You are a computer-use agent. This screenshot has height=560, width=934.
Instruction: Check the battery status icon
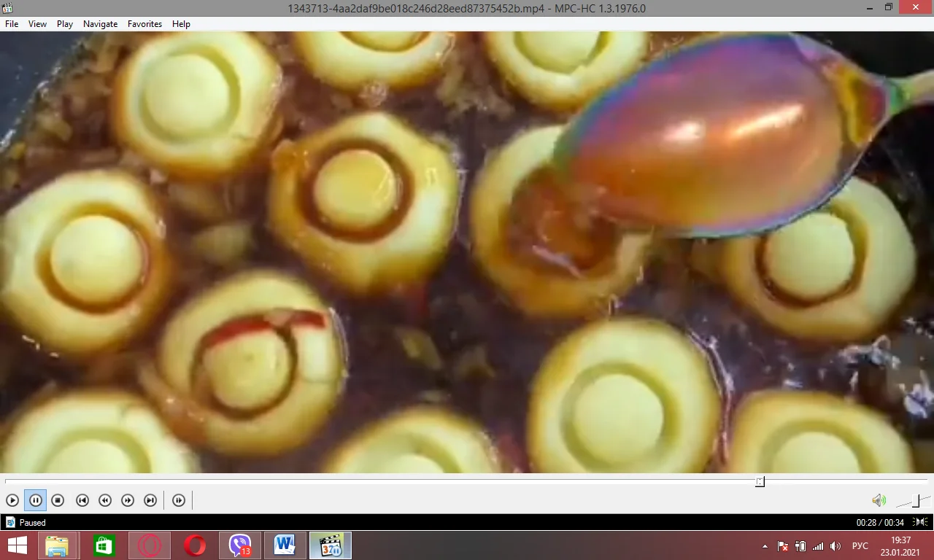pyautogui.click(x=800, y=546)
